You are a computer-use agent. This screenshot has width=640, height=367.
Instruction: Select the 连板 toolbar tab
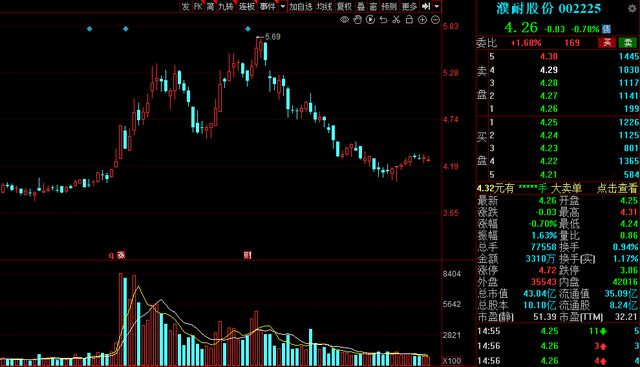point(247,6)
